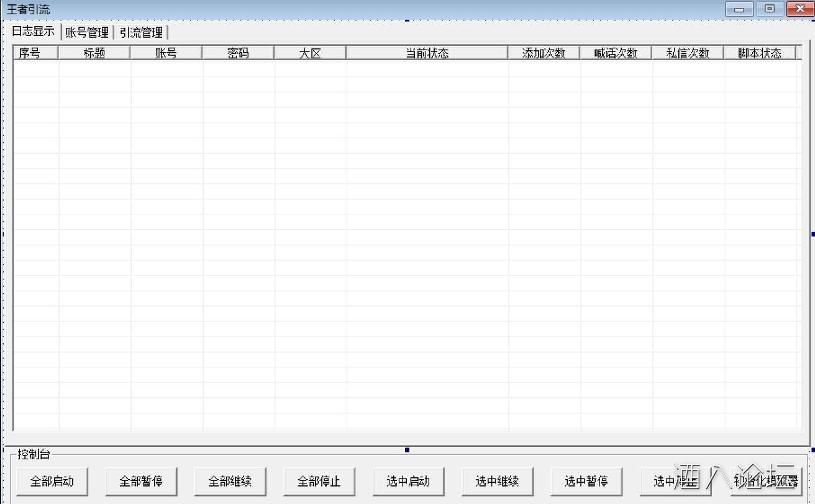Sort by 添加次数 column header
Image resolution: width=815 pixels, height=504 pixels.
(544, 53)
